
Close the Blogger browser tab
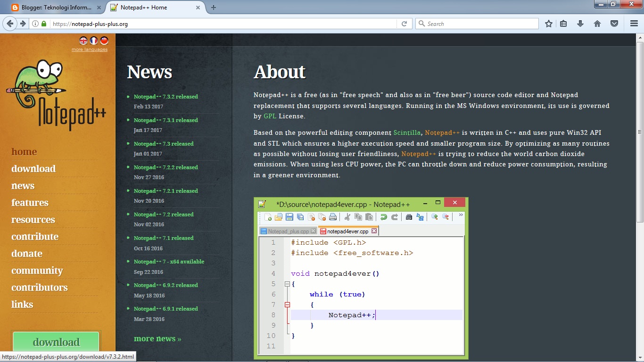tap(98, 8)
